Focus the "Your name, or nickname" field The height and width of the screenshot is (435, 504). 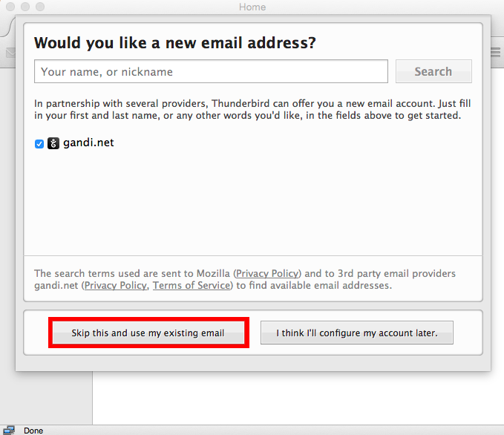(x=211, y=71)
